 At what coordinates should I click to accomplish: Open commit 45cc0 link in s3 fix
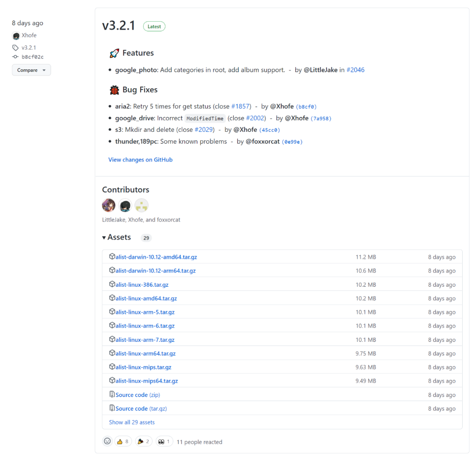coord(270,130)
